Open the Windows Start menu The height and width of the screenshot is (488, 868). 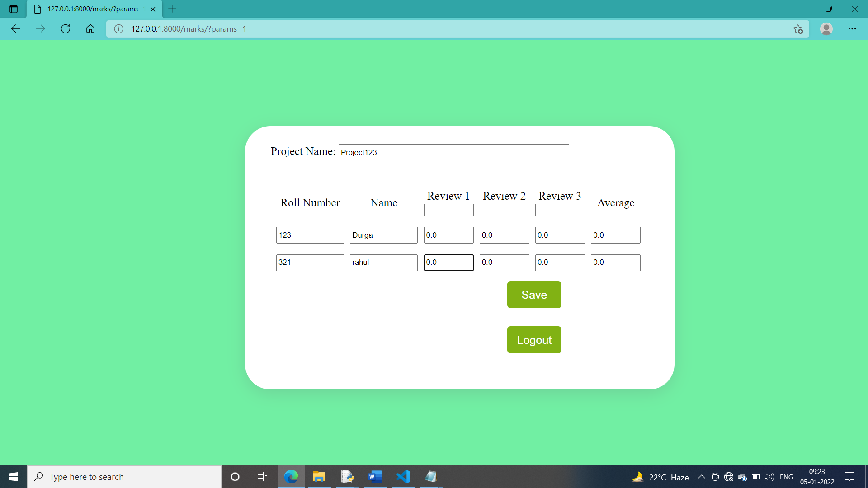13,476
